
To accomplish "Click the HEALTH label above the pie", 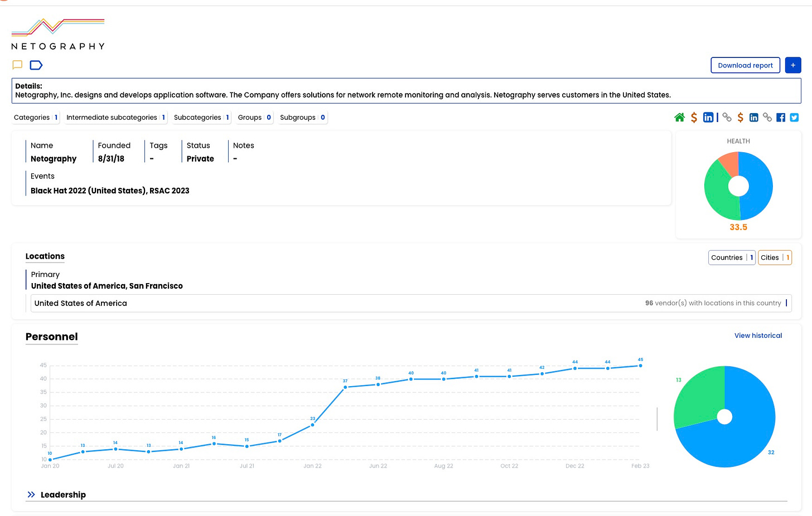I will (738, 141).
